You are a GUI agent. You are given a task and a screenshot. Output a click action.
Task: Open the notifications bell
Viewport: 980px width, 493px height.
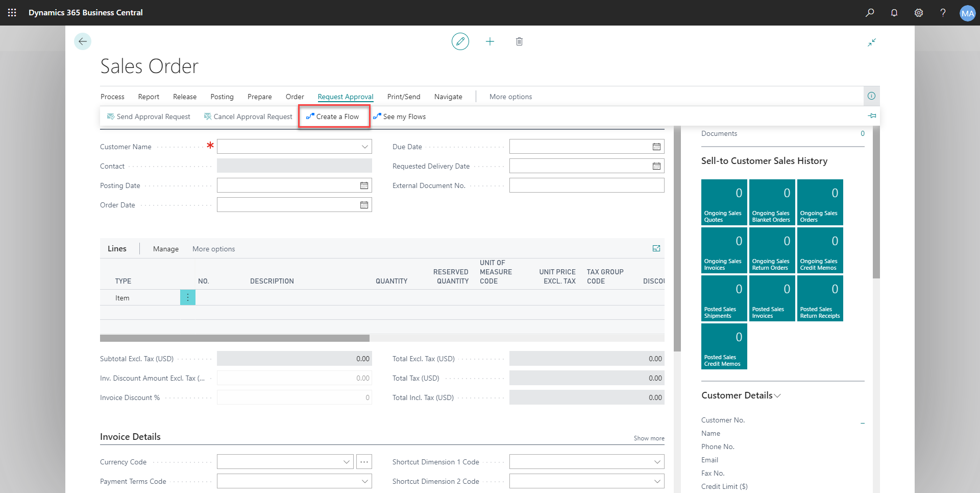coord(894,13)
